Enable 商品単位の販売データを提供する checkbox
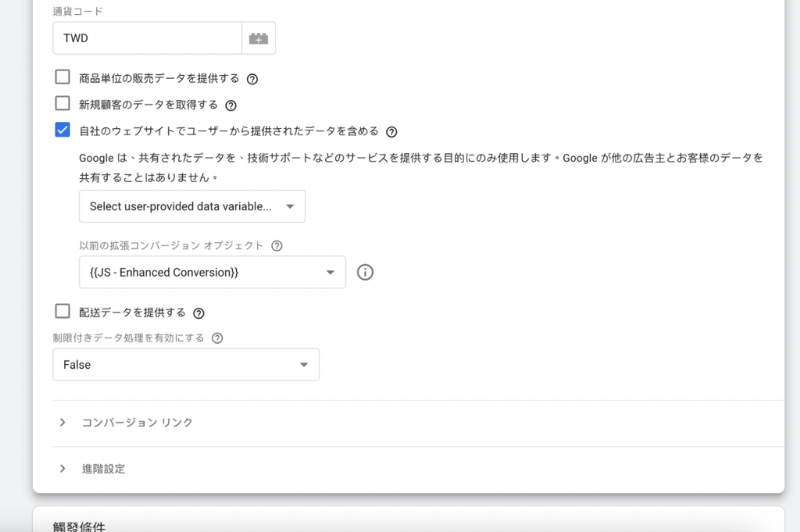 point(62,77)
